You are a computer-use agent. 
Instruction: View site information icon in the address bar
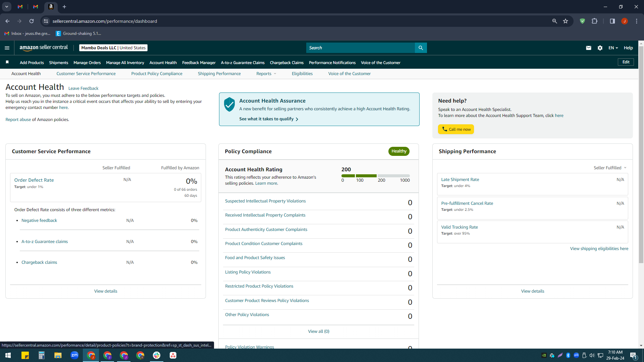pyautogui.click(x=46, y=21)
